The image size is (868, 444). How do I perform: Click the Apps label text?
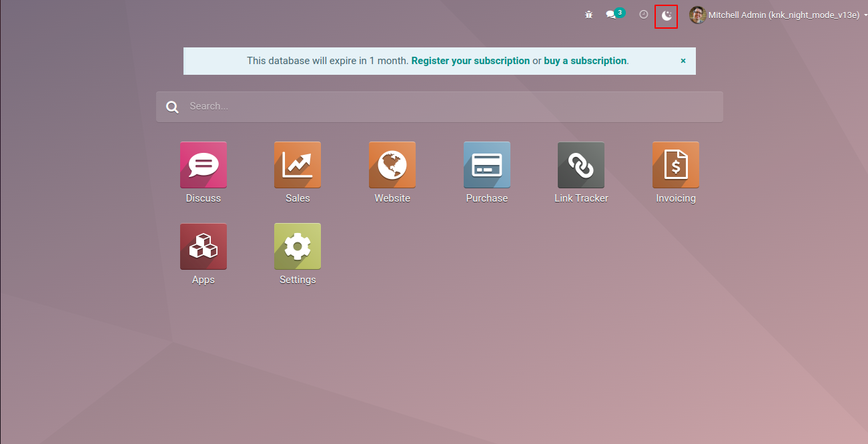203,280
